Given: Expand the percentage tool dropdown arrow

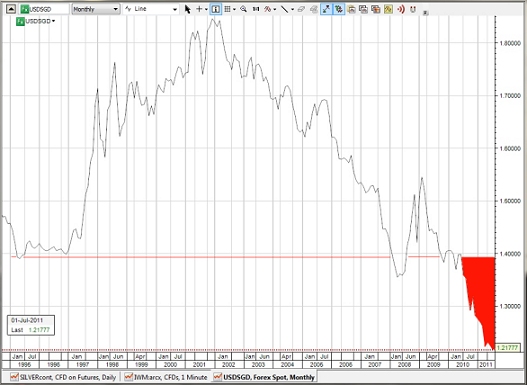Looking at the screenshot, I should [275, 9].
